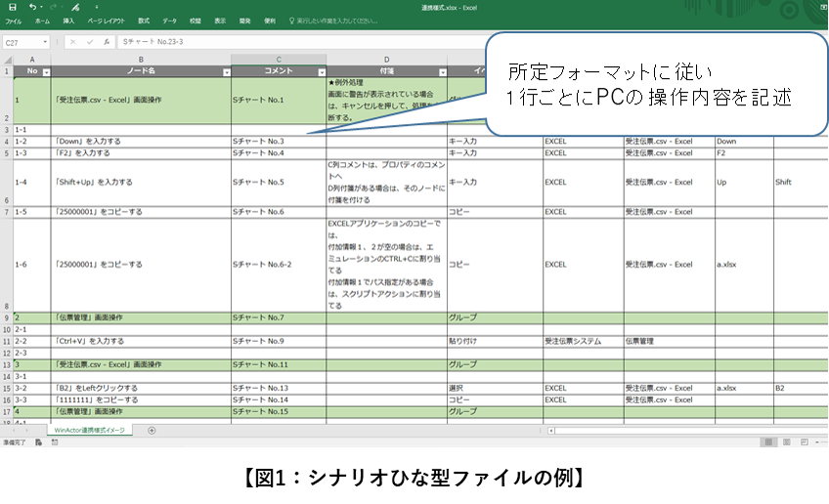The image size is (829, 504).
Task: Open filter dropdown on コメント column header
Action: 322,72
